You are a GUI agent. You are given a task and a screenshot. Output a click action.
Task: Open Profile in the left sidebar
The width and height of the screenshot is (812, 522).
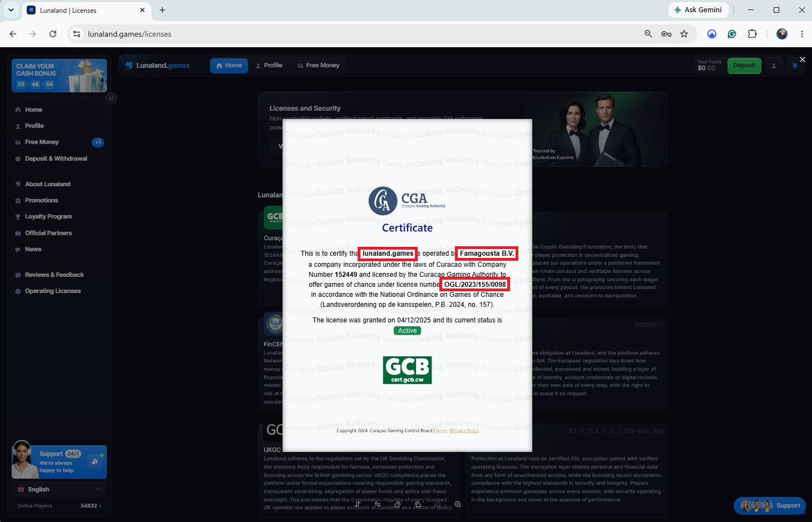click(34, 126)
